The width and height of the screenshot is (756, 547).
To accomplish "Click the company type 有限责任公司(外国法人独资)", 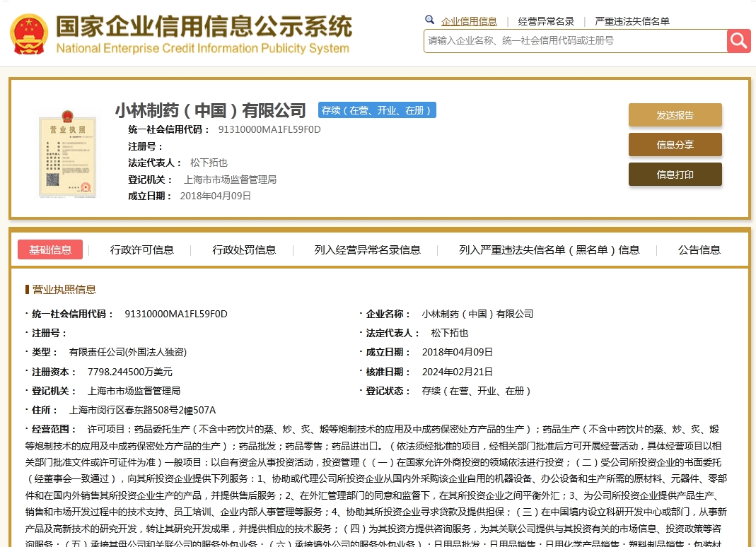I will pos(128,352).
